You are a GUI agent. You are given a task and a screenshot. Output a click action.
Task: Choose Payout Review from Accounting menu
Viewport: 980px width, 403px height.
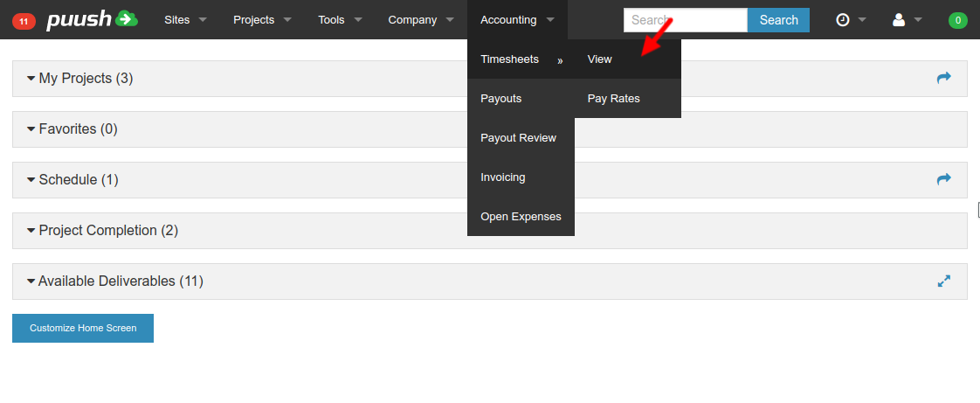coord(518,138)
